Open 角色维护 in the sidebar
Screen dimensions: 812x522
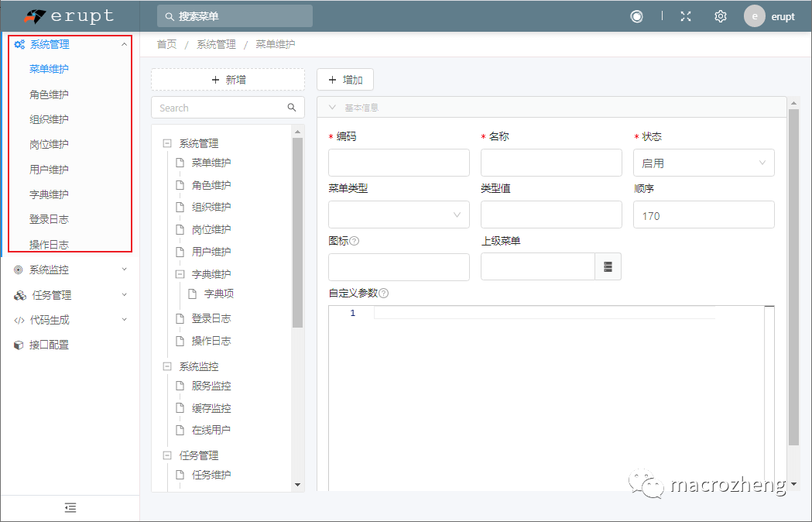tap(49, 94)
